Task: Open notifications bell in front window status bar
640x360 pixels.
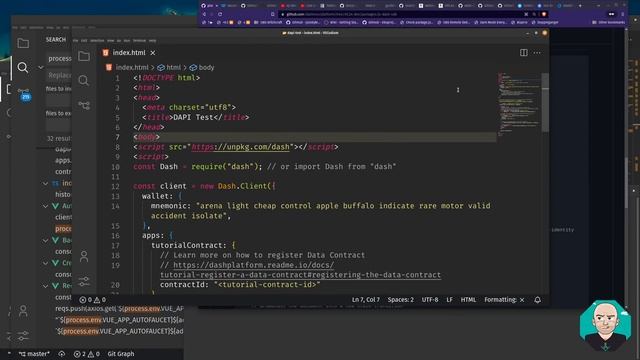Action: point(538,300)
